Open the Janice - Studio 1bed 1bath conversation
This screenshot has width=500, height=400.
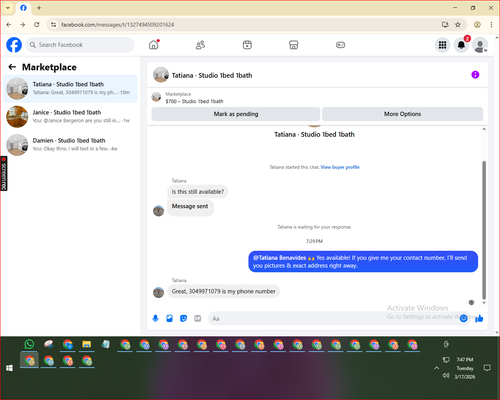[x=70, y=117]
